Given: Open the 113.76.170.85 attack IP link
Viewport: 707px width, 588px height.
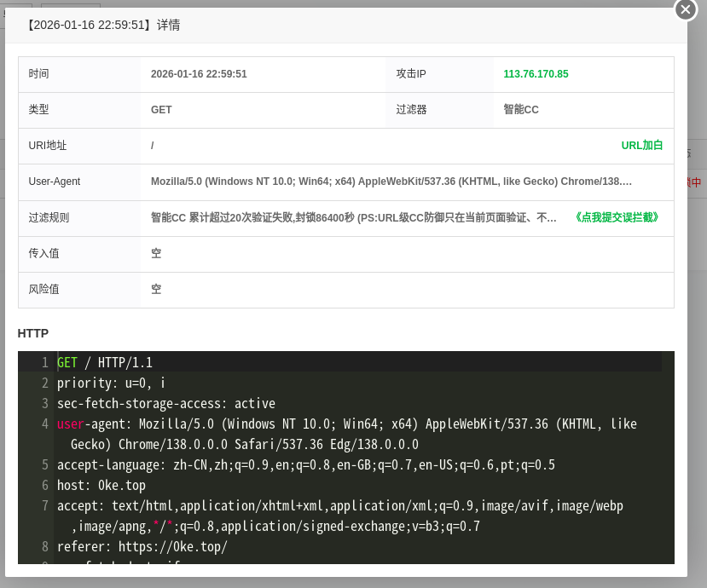Looking at the screenshot, I should coord(536,74).
